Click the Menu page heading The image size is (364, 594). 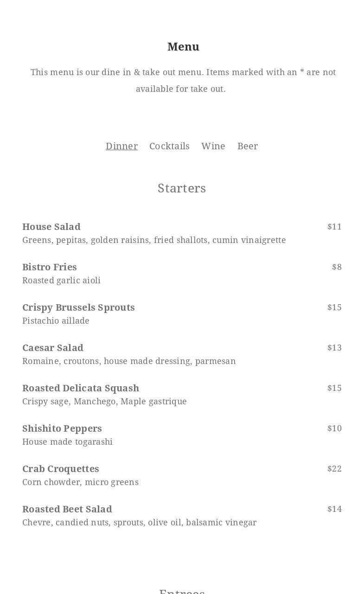(183, 47)
